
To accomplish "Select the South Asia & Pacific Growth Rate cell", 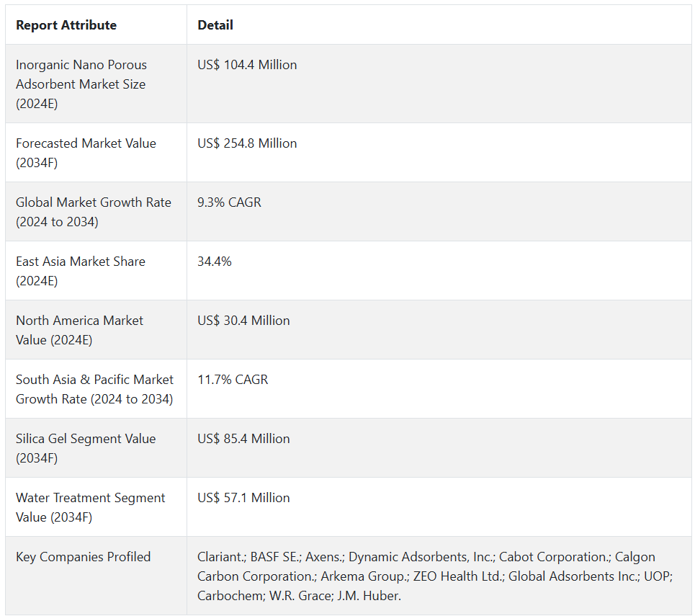I will [94, 389].
